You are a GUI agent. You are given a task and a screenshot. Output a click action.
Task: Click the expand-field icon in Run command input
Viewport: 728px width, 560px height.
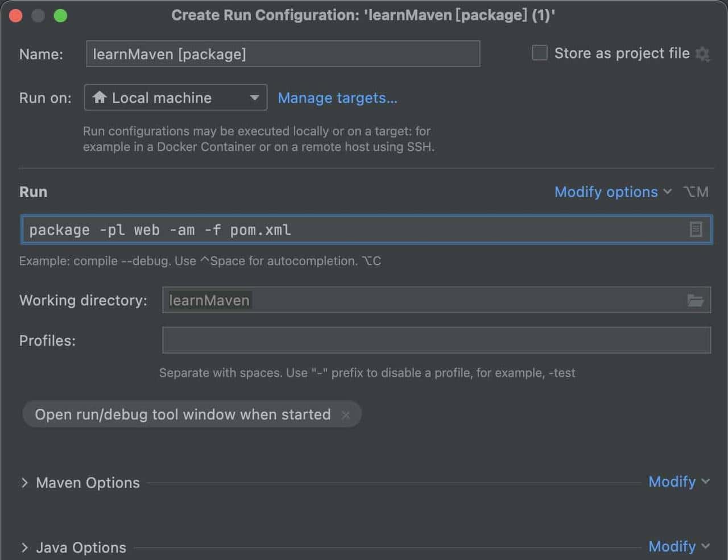pyautogui.click(x=696, y=230)
